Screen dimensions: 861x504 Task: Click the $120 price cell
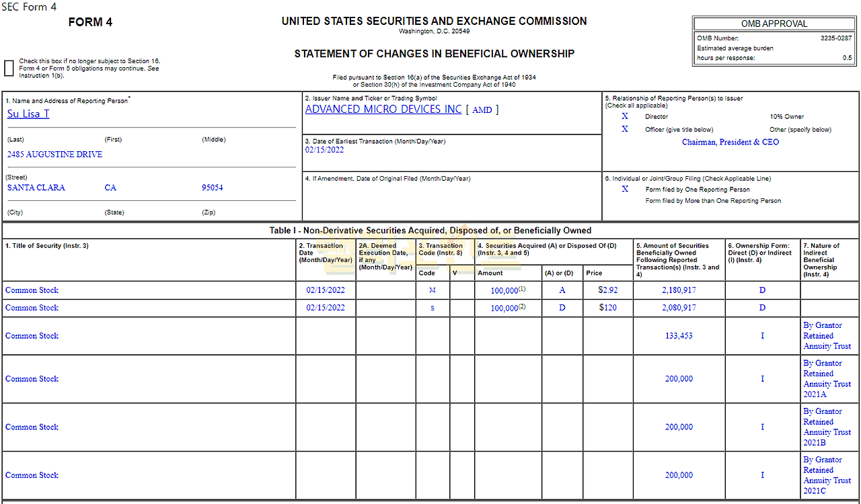[x=607, y=308]
